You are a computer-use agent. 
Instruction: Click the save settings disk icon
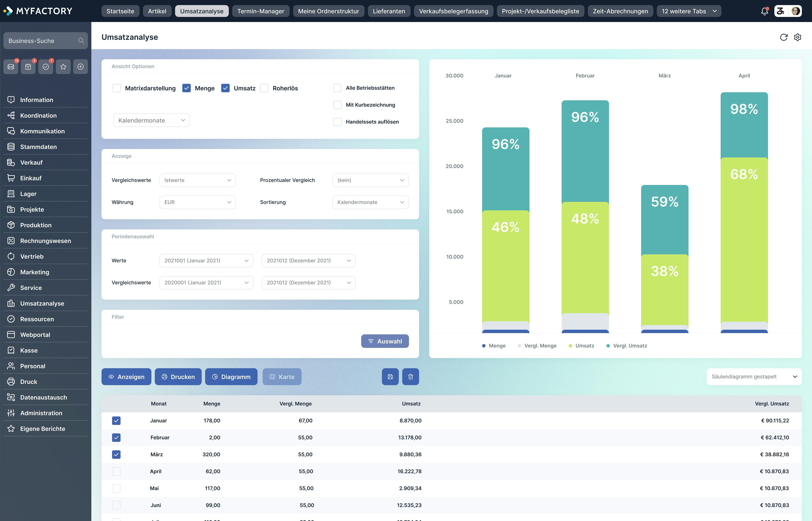pos(390,376)
